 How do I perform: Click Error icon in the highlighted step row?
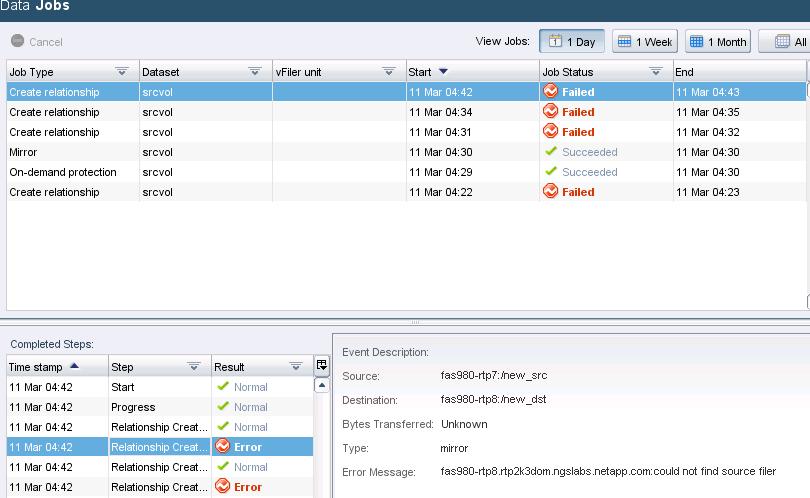click(223, 446)
